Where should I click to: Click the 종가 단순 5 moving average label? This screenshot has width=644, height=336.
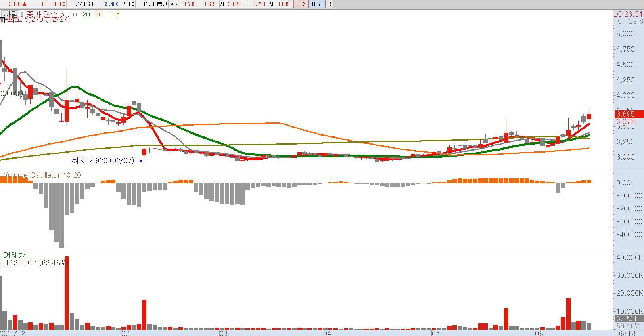[x=45, y=15]
